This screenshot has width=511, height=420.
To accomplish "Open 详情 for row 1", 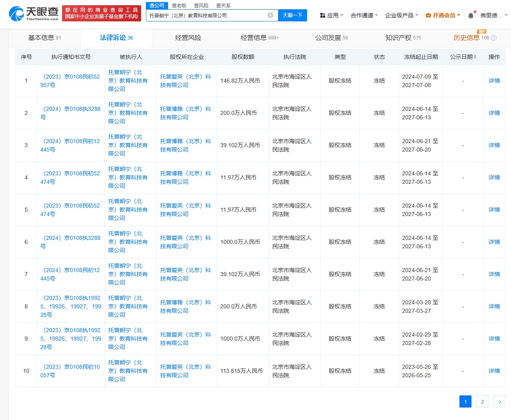I will 494,81.
